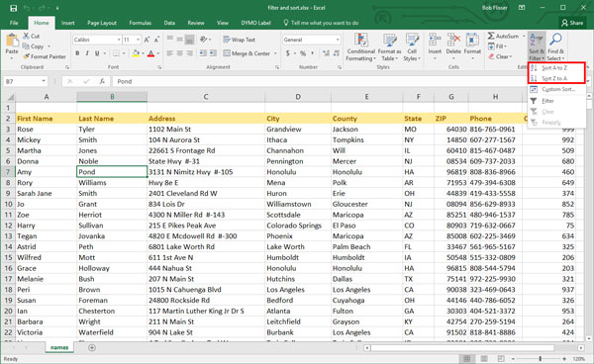Click the zoom in plus button
The width and height of the screenshot is (594, 364).
coord(564,358)
